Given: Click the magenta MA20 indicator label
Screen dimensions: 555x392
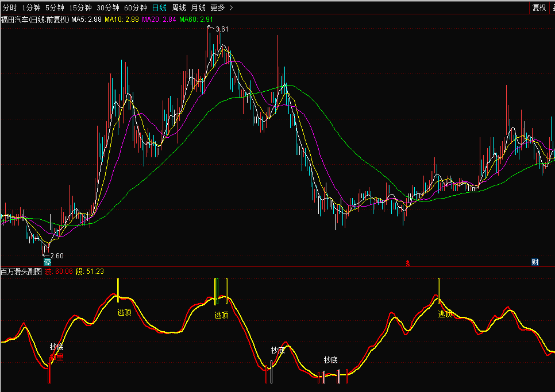Looking at the screenshot, I should click(x=159, y=20).
